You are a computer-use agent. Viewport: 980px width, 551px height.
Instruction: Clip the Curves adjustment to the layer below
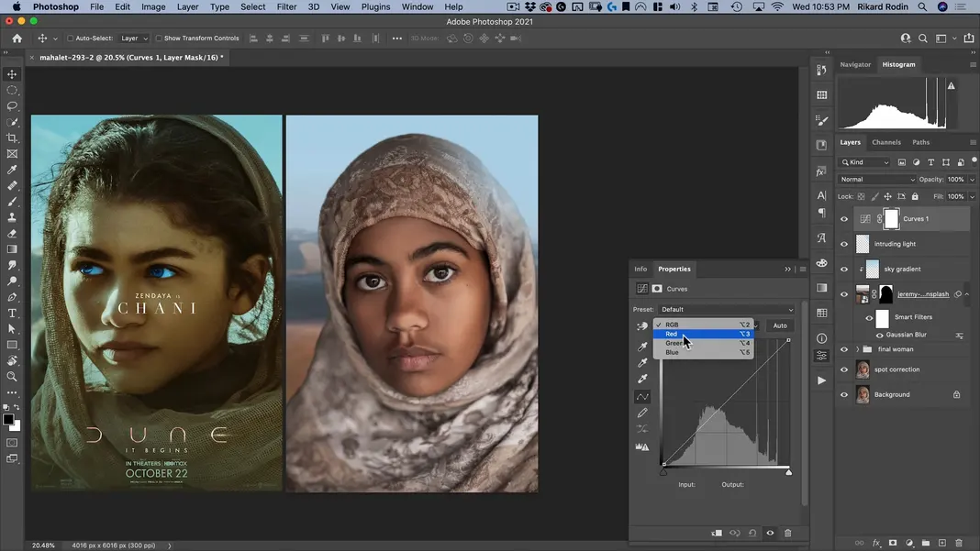(x=717, y=533)
